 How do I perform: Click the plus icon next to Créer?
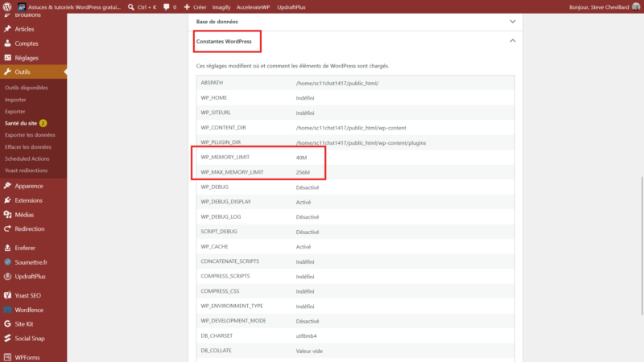coord(187,7)
